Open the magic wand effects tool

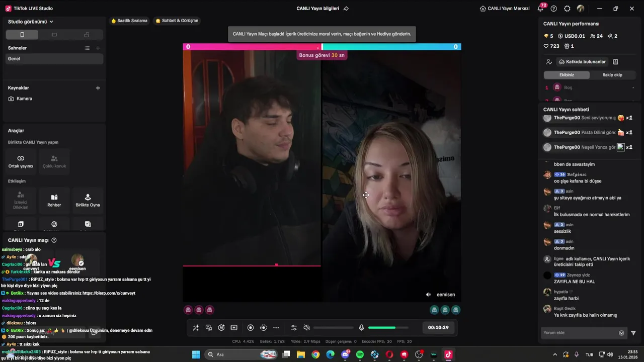pos(196,328)
